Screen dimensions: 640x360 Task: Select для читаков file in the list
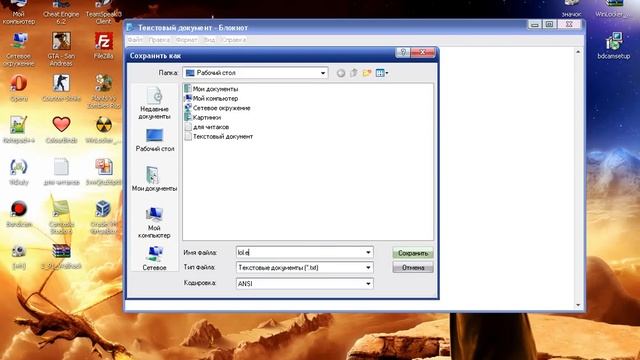tap(207, 127)
